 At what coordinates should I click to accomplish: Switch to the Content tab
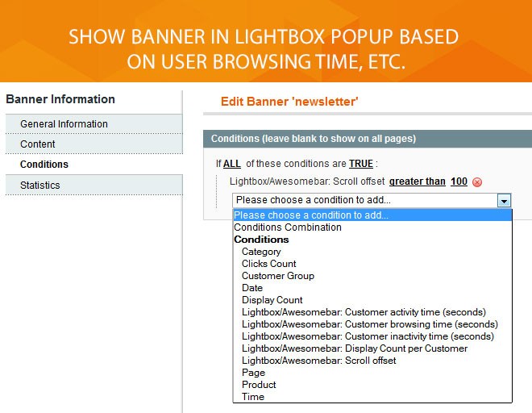click(x=38, y=144)
